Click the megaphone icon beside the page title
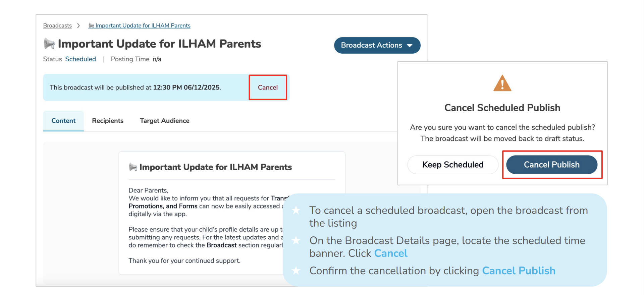Viewport: 644px width, 295px height. [x=49, y=44]
